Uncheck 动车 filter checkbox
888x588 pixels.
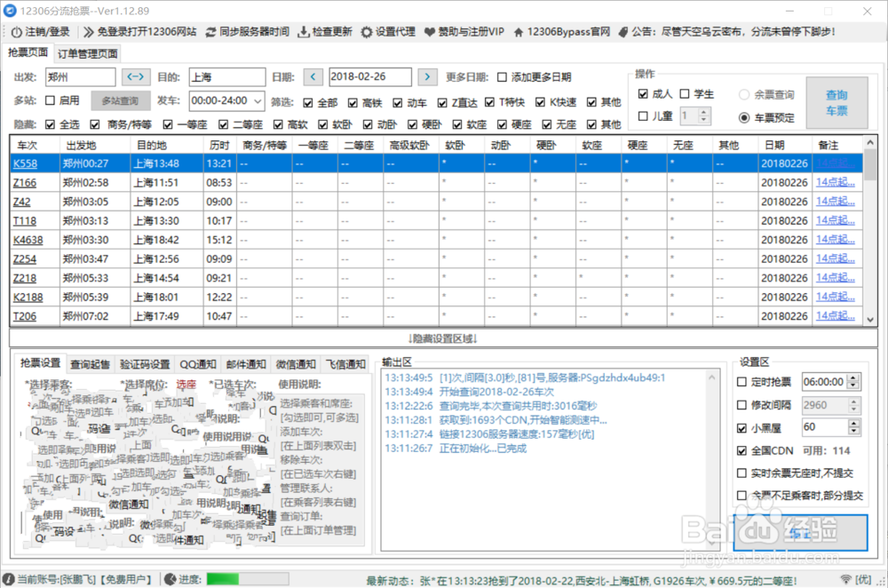pyautogui.click(x=398, y=102)
